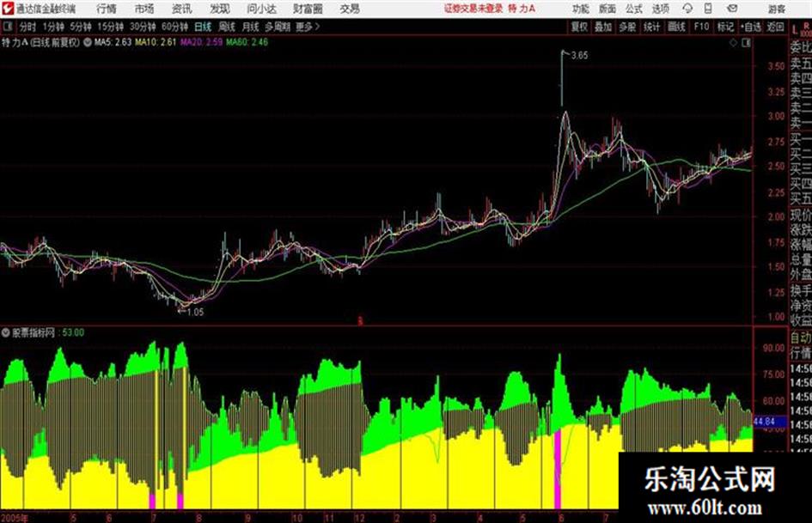This screenshot has height=523, width=812.
Task: Click the 3.50 price axis label
Action: point(776,66)
